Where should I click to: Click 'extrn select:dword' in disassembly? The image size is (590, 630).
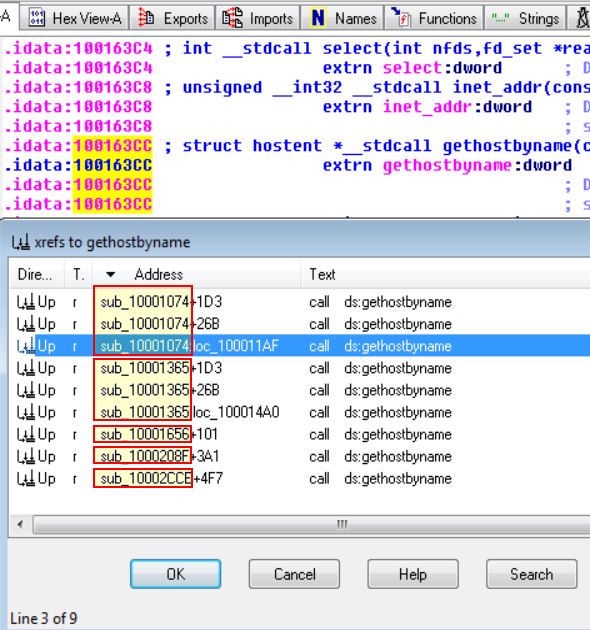coord(412,68)
